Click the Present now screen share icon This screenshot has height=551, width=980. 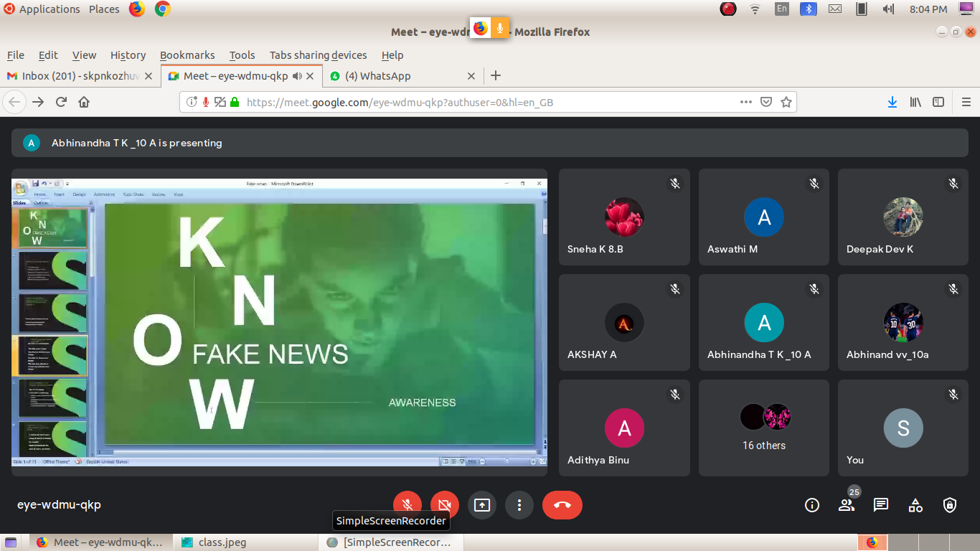click(482, 505)
